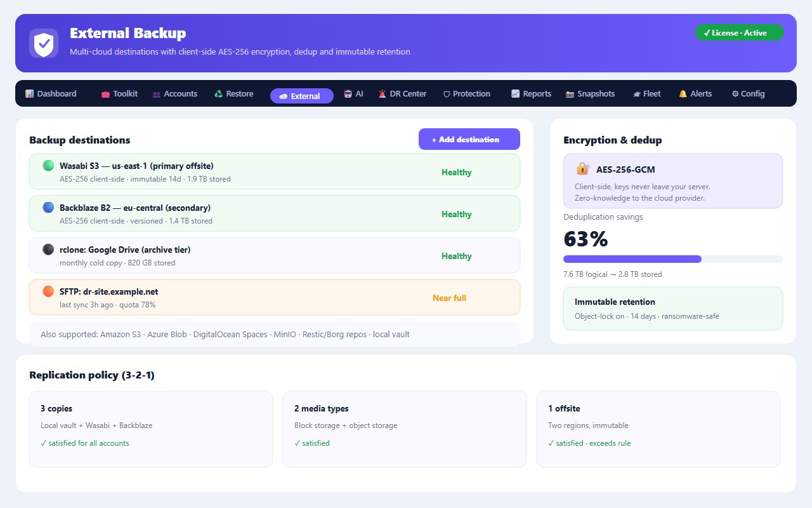
Task: Click the Snapshots camera icon
Action: tap(570, 94)
